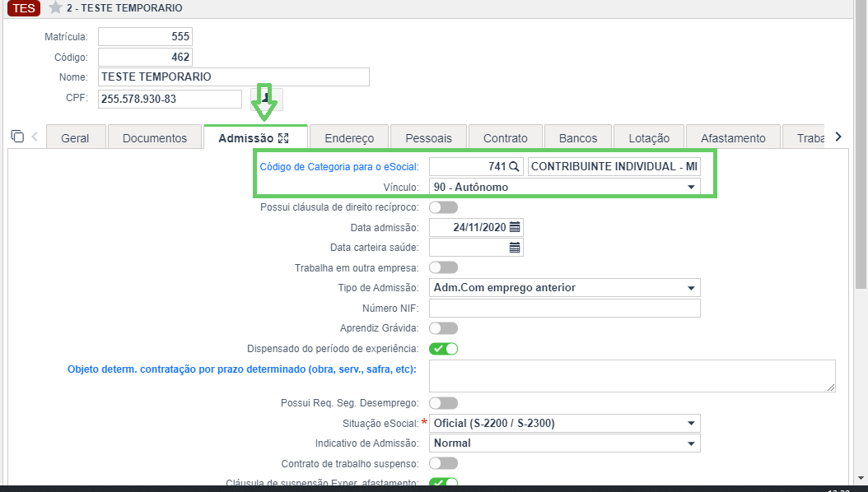Switch to the Bancos tab

coord(578,137)
